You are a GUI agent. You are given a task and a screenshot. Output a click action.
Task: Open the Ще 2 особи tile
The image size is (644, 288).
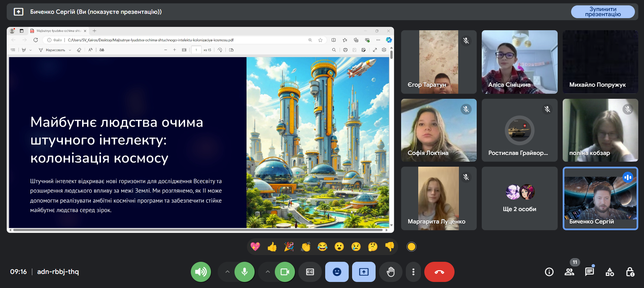(x=519, y=199)
